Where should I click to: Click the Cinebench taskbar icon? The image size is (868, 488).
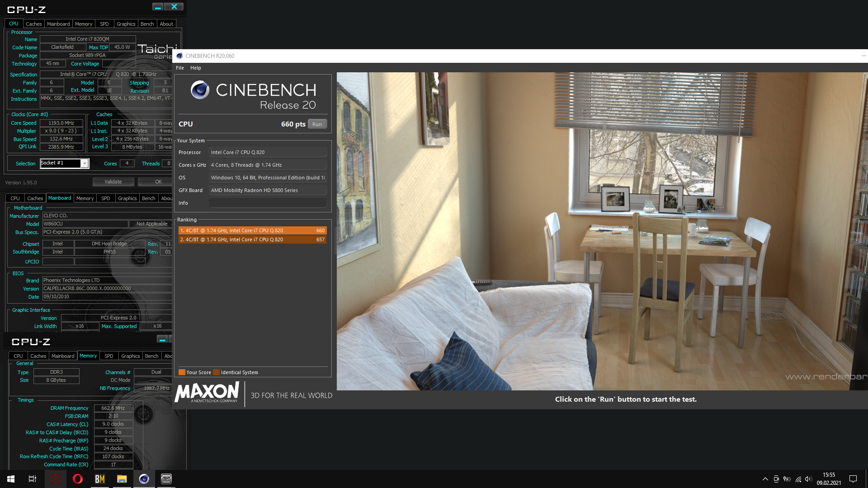(x=144, y=479)
